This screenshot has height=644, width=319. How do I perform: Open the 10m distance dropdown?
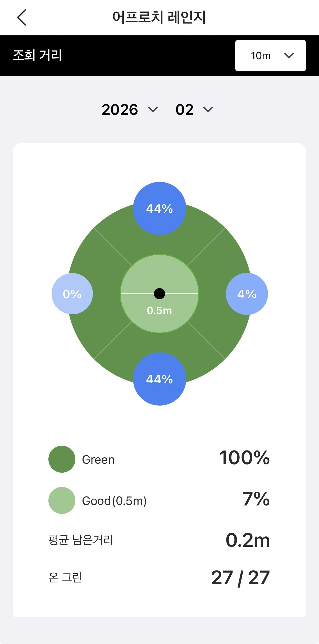pyautogui.click(x=270, y=56)
